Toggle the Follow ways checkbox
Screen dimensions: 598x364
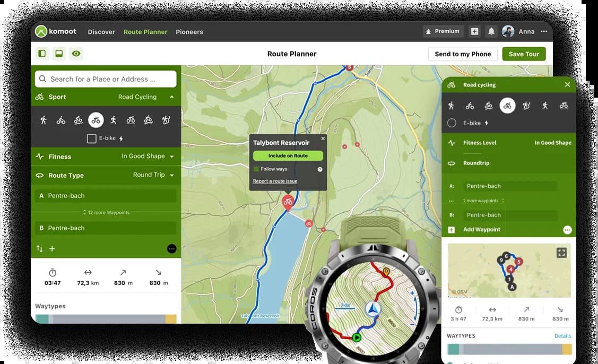pos(256,169)
